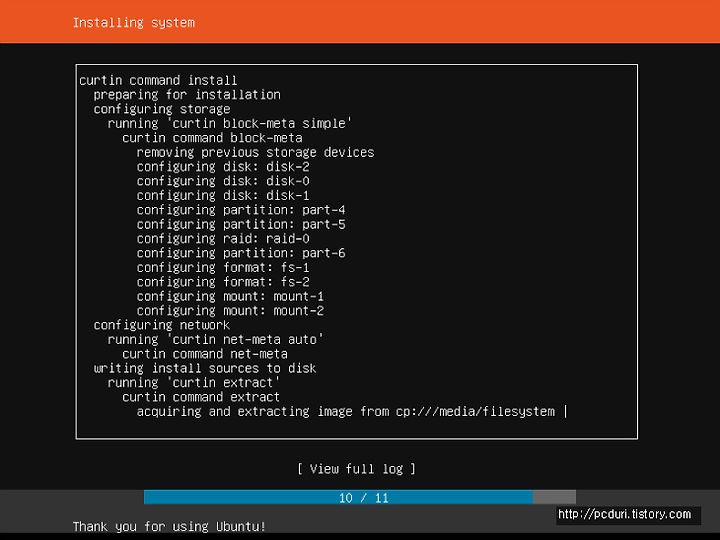
Task: Click 'Thank you for using Ubuntu!' footer text
Action: (169, 526)
